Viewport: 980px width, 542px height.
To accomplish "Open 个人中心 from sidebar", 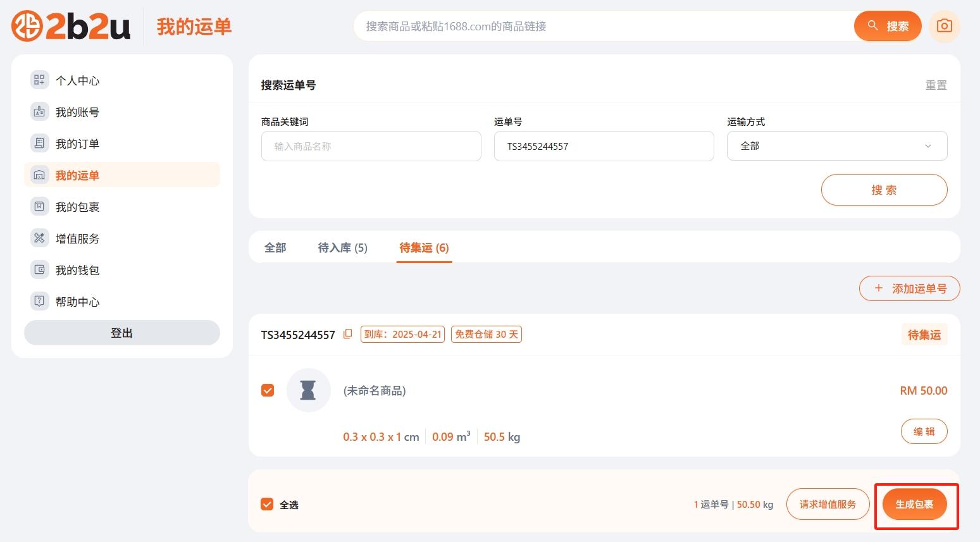I will click(x=77, y=80).
